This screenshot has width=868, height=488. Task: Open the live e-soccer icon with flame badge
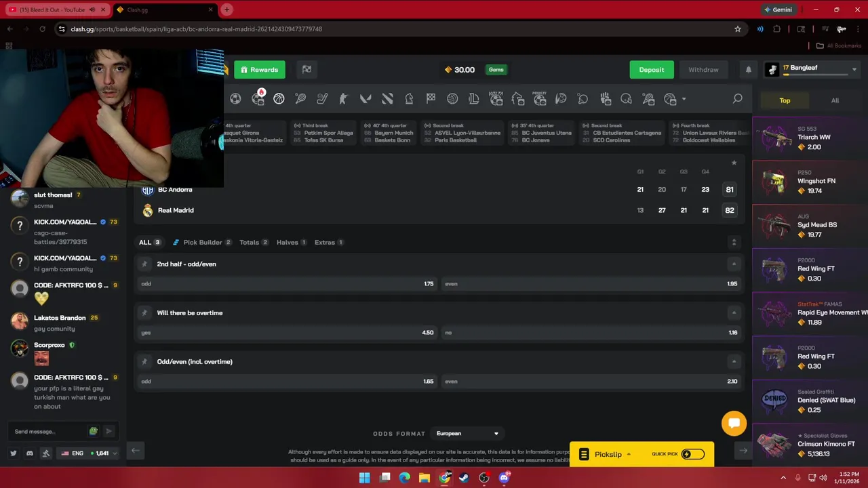(258, 98)
